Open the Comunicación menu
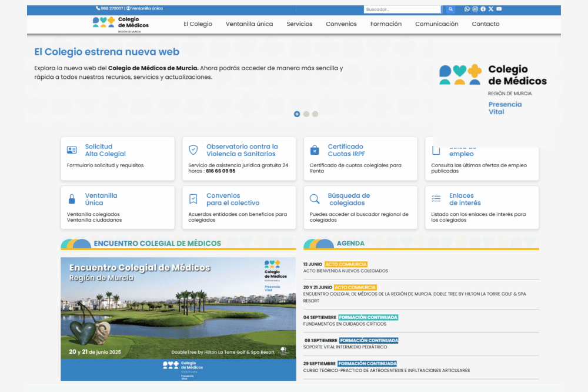 point(436,24)
